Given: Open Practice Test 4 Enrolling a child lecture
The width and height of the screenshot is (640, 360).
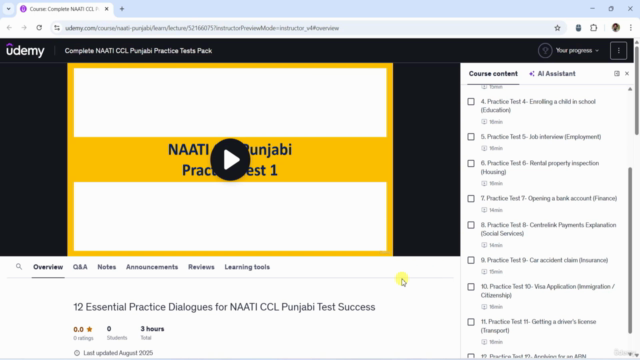Looking at the screenshot, I should (538, 106).
